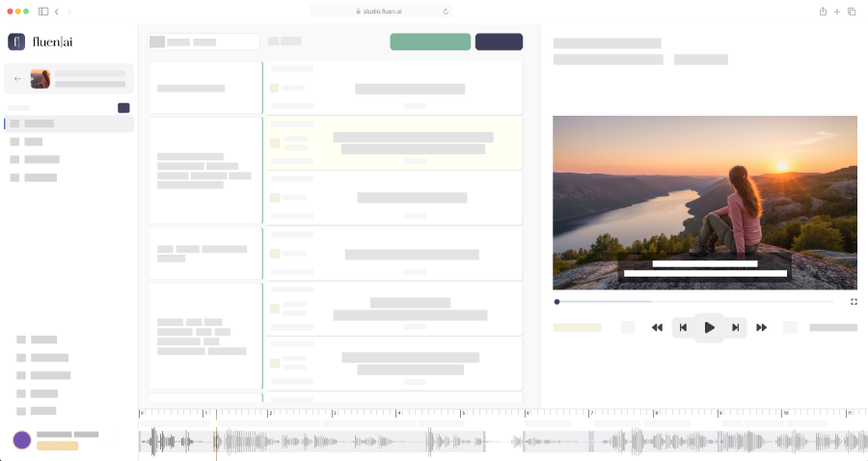Screen dimensions: 868x461
Task: Click timeline ruler mark 1
Action: 205,413
